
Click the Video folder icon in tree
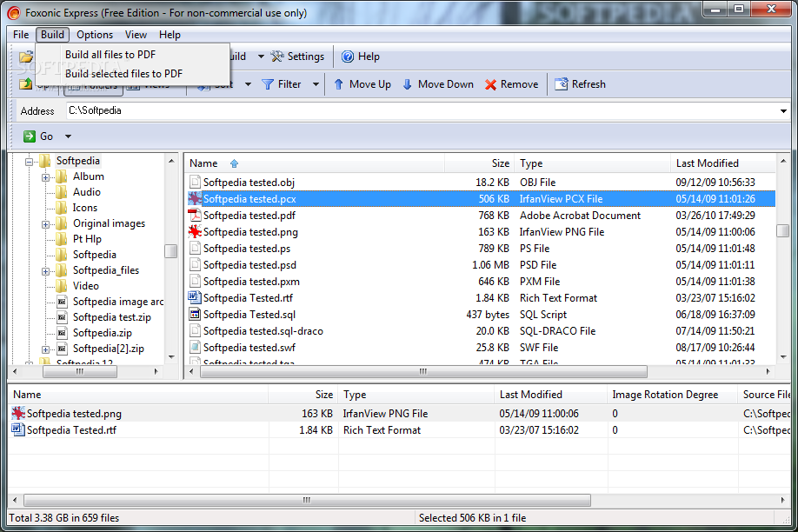[x=62, y=286]
